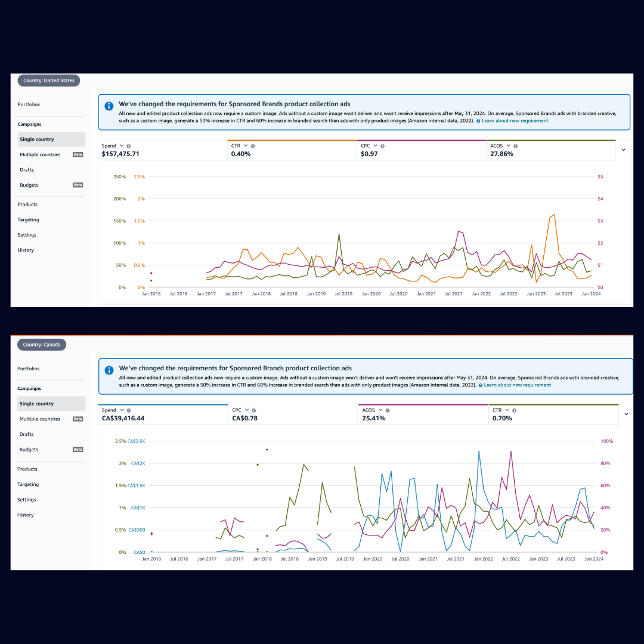Click the ACOS info icon showing 25.41%

coord(386,410)
